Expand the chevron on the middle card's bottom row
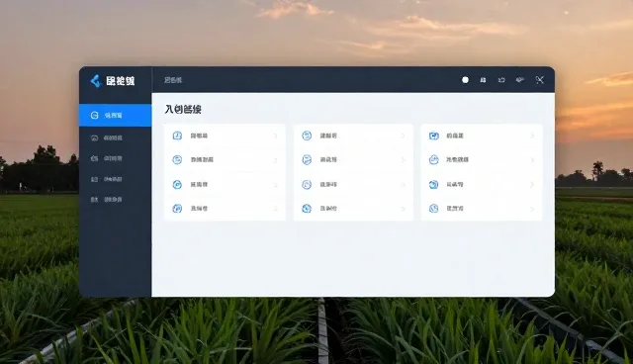Image resolution: width=633 pixels, height=364 pixels. 403,209
